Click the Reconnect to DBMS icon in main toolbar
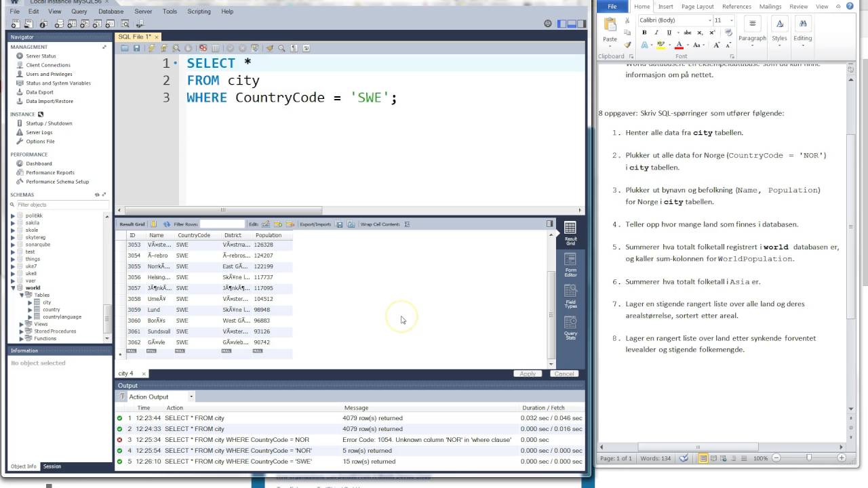Viewport: 868px width, 488px height. (x=140, y=24)
